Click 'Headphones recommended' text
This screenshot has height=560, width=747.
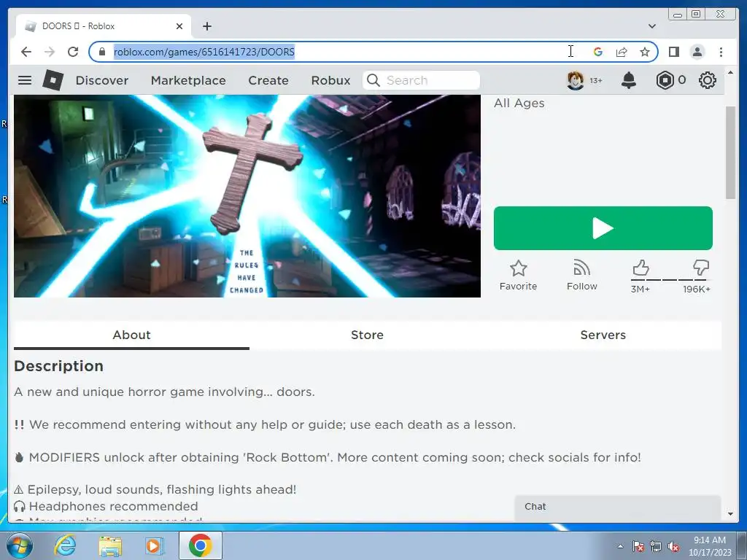[x=113, y=506]
